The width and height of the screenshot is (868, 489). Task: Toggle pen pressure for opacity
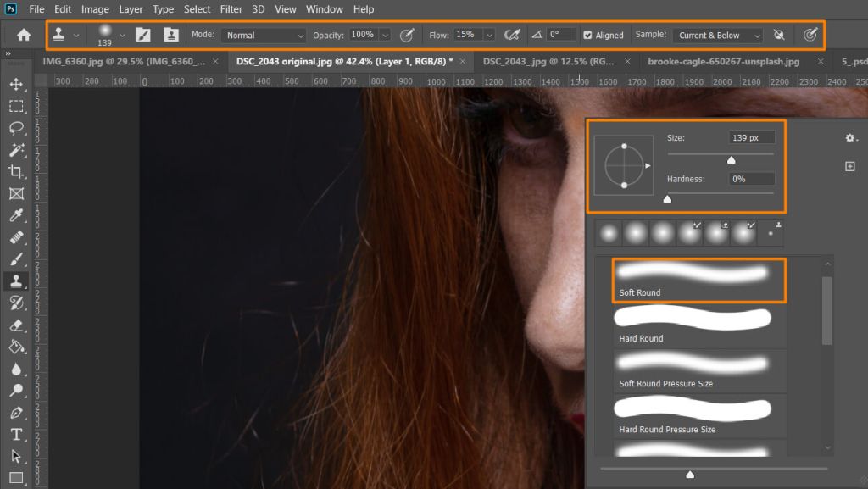click(x=407, y=35)
